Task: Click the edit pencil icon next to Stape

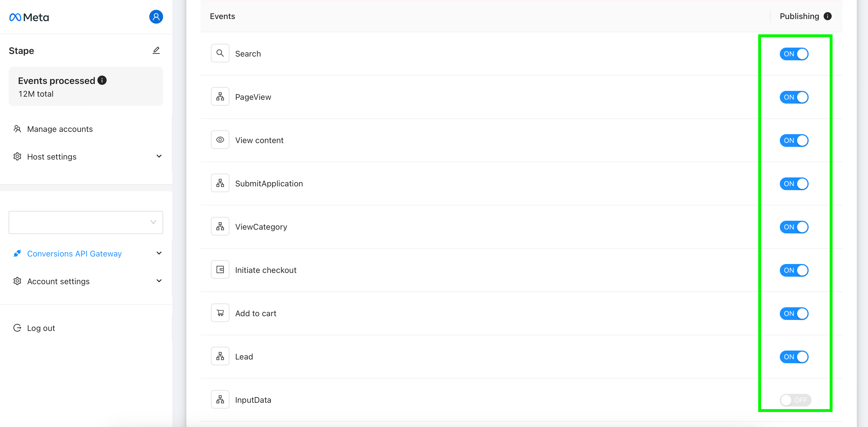Action: [x=156, y=50]
